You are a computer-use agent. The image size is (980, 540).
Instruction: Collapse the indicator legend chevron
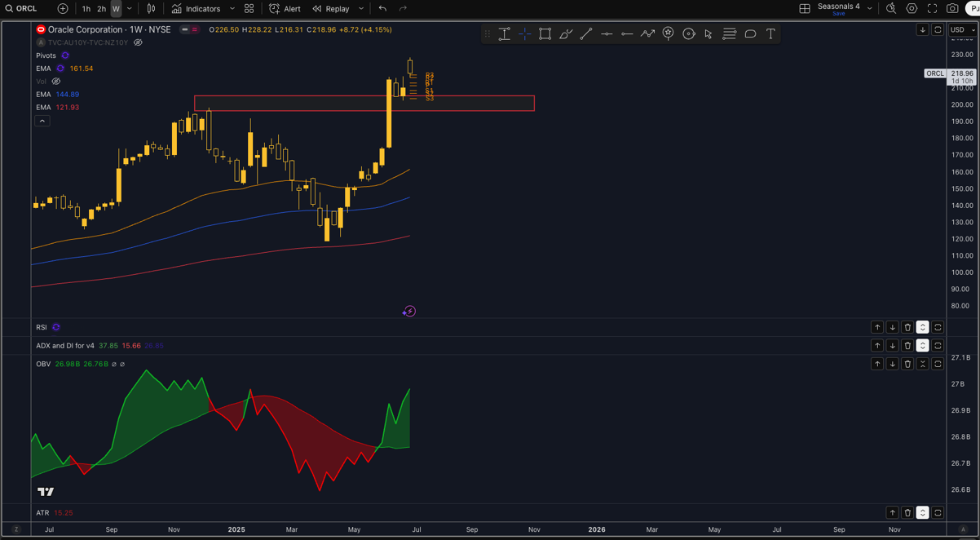(42, 121)
